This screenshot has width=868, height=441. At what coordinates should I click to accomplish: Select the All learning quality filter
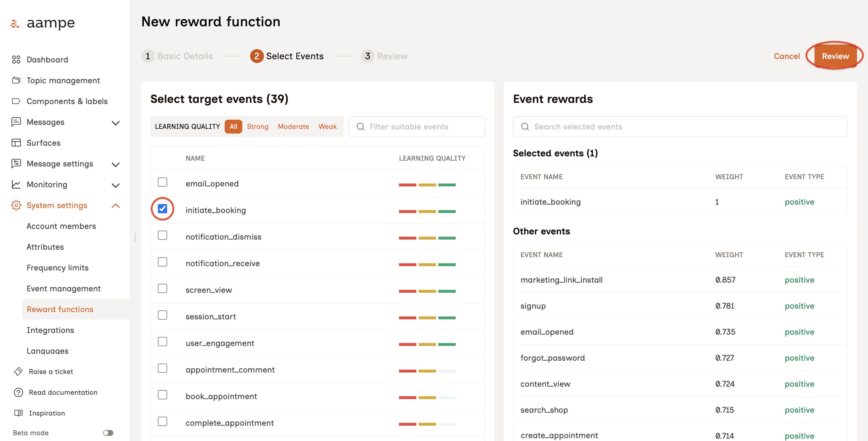coord(233,127)
